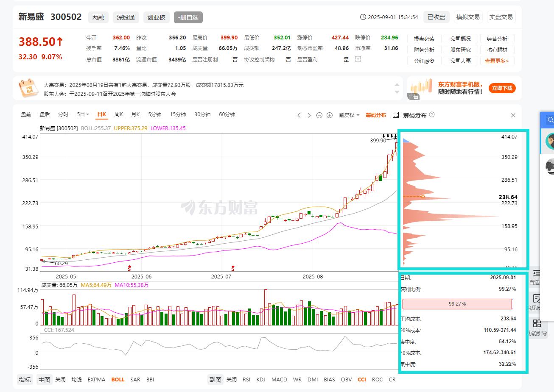Click the 两融 tag
The height and width of the screenshot is (392, 554).
[98, 17]
